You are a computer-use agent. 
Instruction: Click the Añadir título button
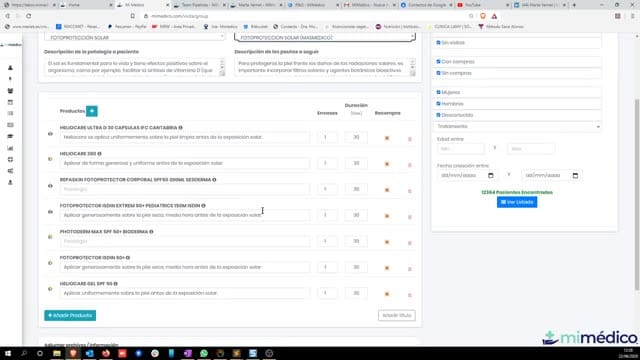click(396, 316)
